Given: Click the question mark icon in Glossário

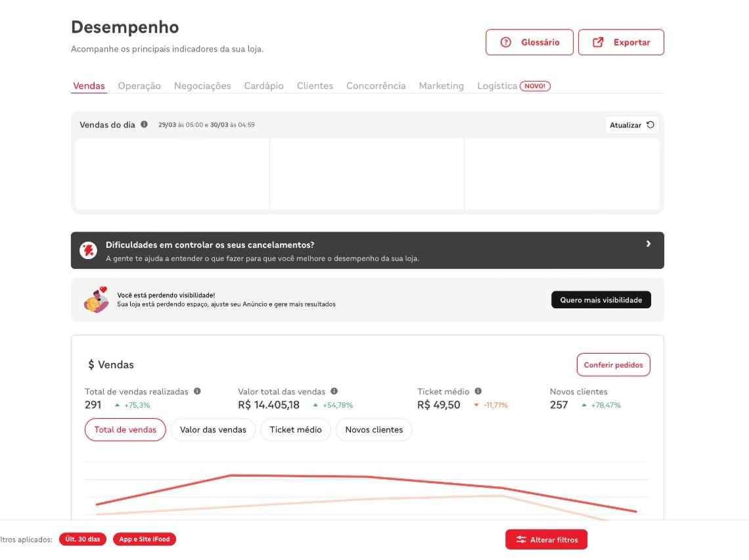Looking at the screenshot, I should pos(506,42).
